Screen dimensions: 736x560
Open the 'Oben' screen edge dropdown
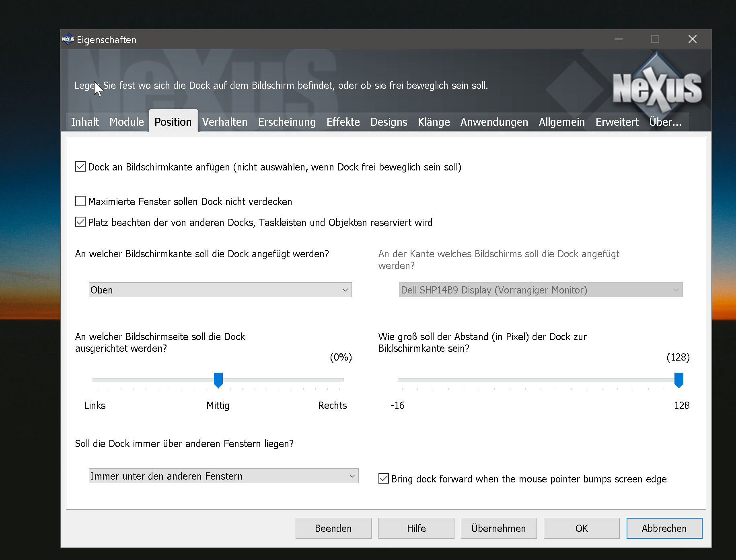pos(220,290)
